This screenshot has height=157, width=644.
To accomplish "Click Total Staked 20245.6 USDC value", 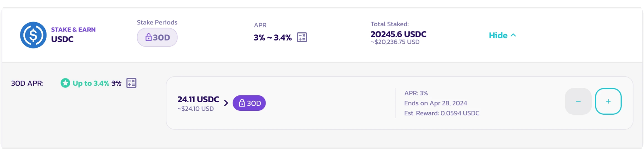I will (399, 34).
